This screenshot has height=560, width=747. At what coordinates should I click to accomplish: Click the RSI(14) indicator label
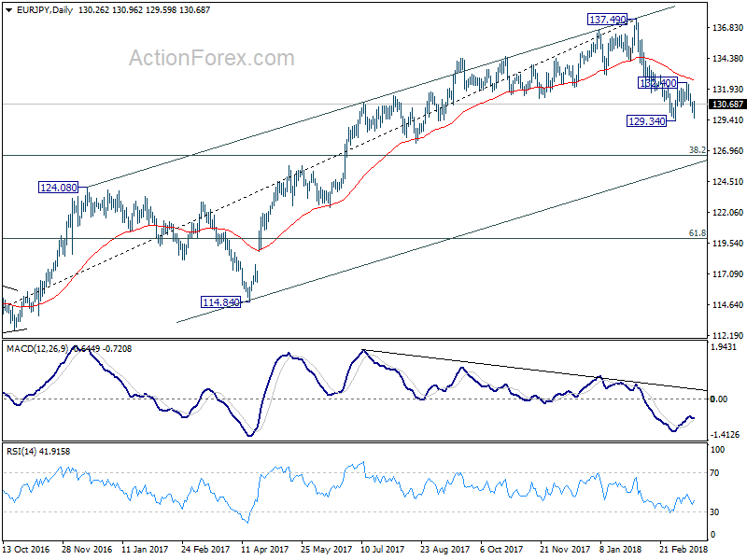click(21, 452)
